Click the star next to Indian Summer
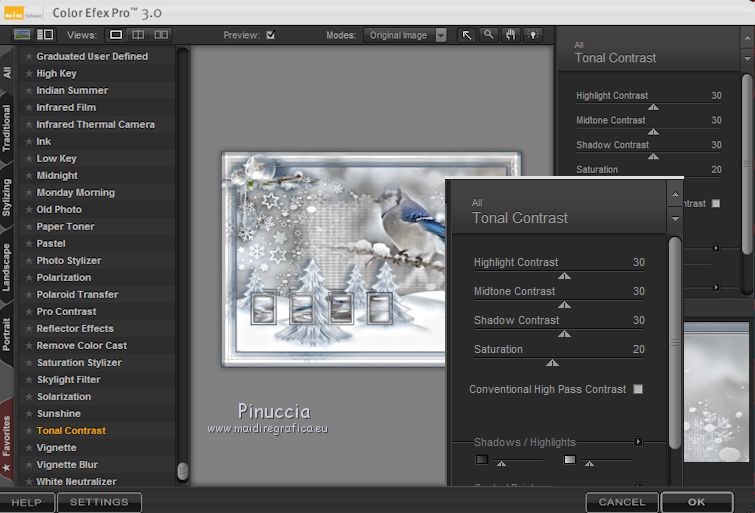755x513 pixels. (29, 90)
